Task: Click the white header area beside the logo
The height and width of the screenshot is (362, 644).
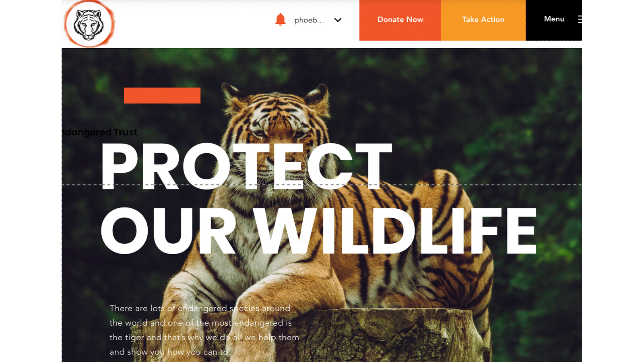Action: (x=193, y=22)
